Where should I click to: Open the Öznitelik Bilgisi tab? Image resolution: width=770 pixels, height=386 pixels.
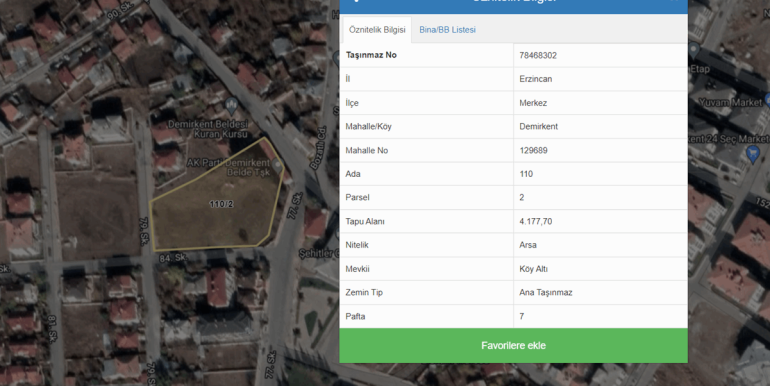[377, 29]
